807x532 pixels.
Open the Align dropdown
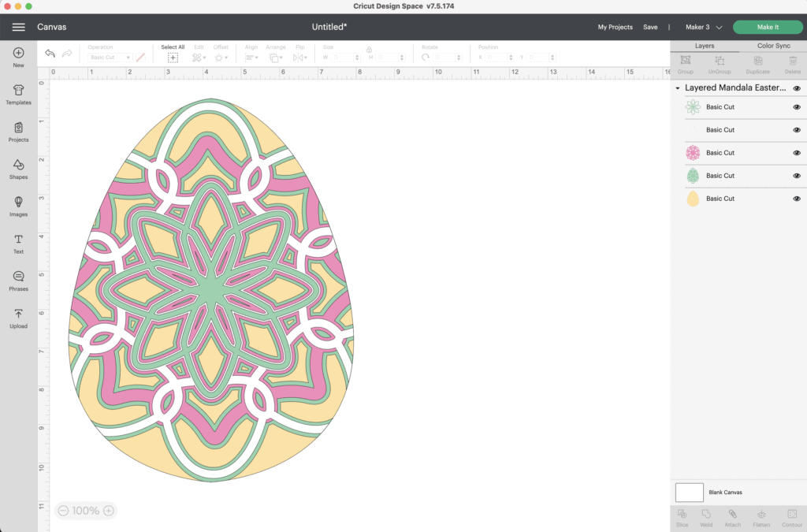click(251, 58)
